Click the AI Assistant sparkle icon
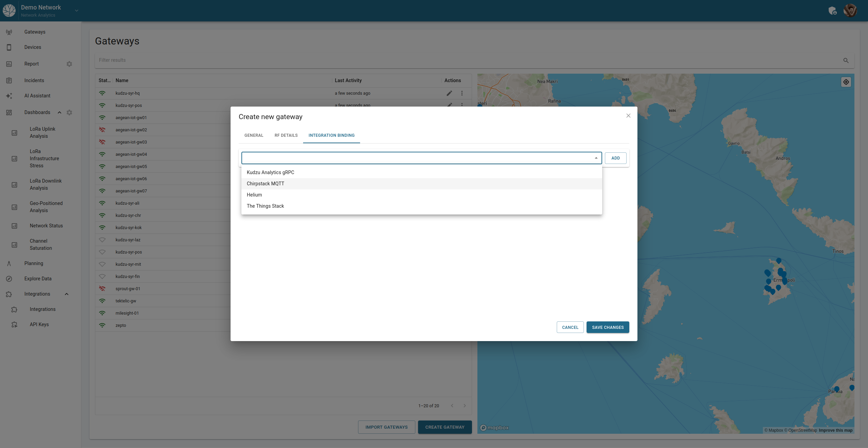This screenshot has width=868, height=448. point(9,96)
